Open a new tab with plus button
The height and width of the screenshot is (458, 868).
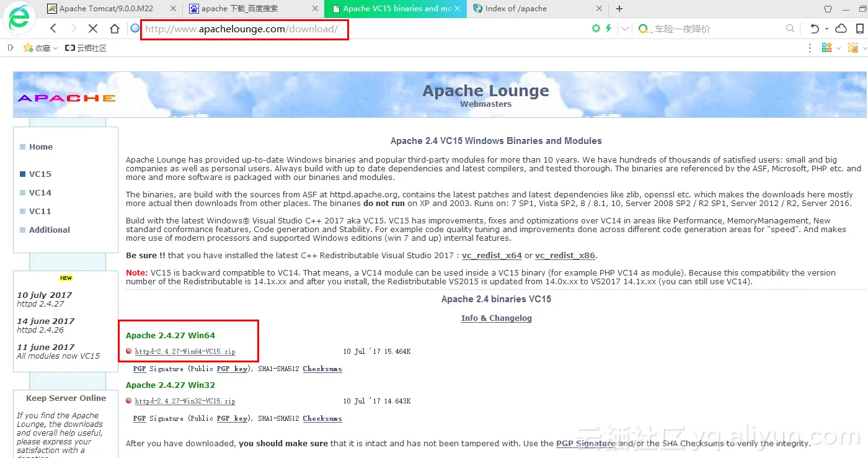(619, 9)
